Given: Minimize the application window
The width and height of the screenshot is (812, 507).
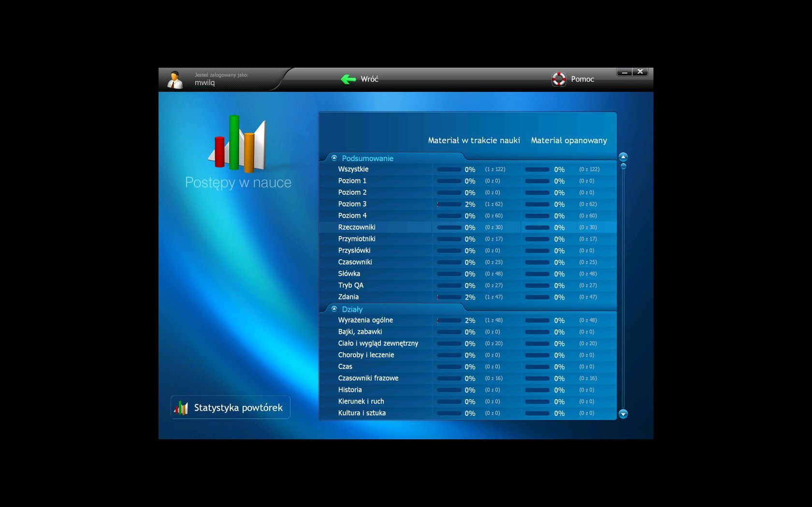Looking at the screenshot, I should pyautogui.click(x=624, y=72).
